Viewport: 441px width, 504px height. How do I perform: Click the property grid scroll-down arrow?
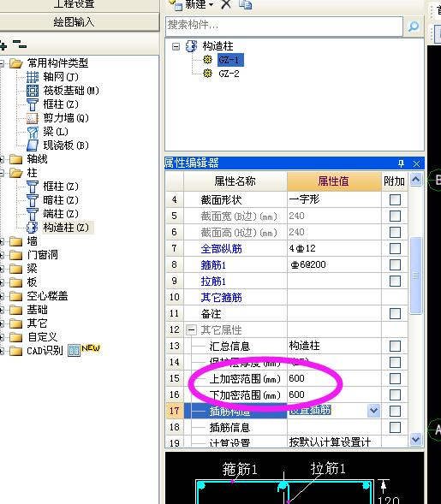pyautogui.click(x=416, y=439)
